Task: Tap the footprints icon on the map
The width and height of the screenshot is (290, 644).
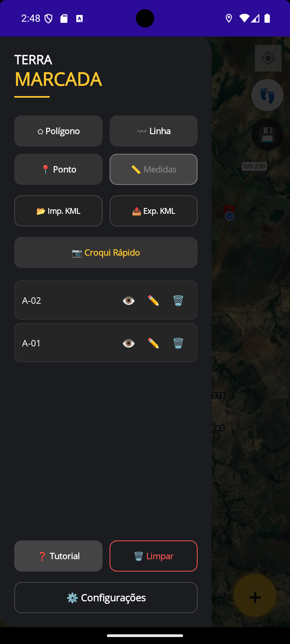Action: point(267,95)
